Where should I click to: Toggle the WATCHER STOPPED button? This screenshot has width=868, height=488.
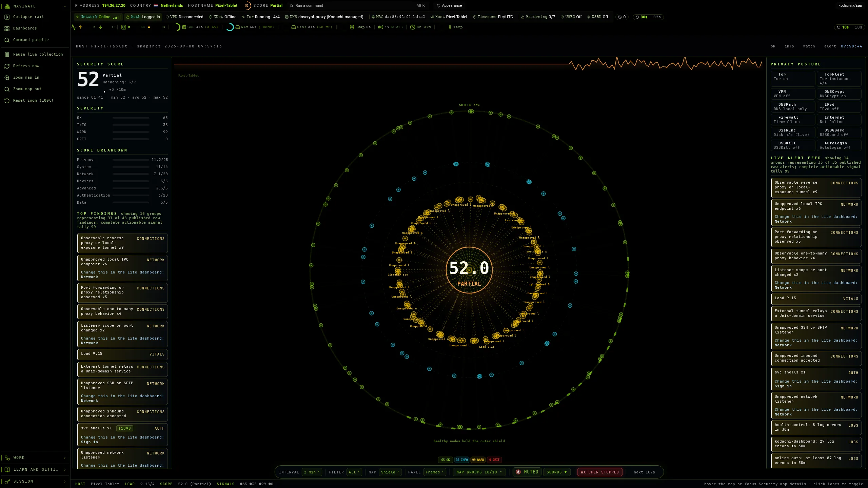click(x=600, y=472)
